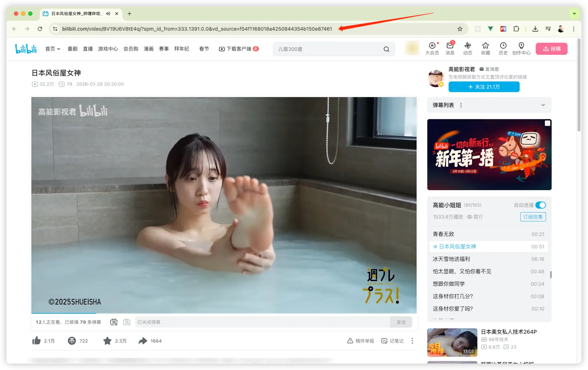Click the page vertical scrollbar

579,85
